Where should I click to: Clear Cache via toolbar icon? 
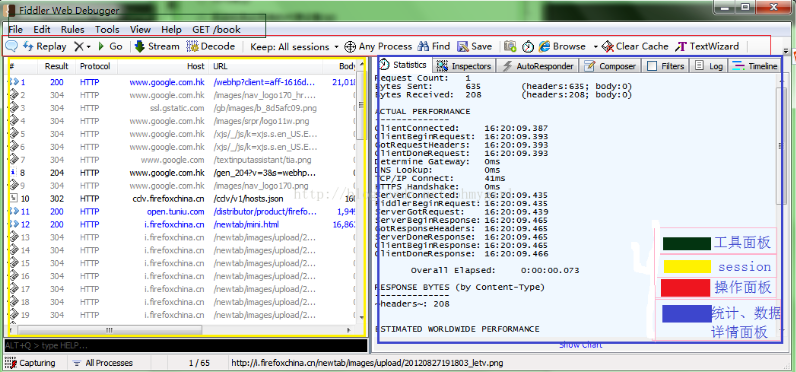point(635,46)
